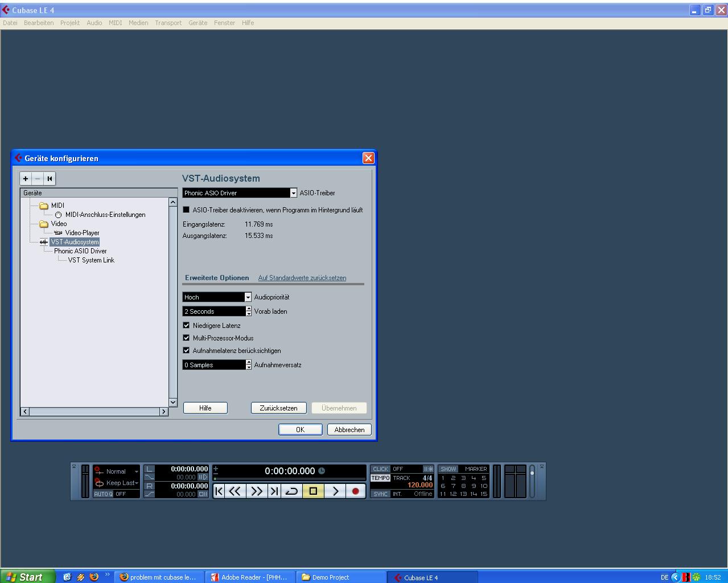
Task: Click the Cubase icon in dialog title bar
Action: (x=18, y=158)
